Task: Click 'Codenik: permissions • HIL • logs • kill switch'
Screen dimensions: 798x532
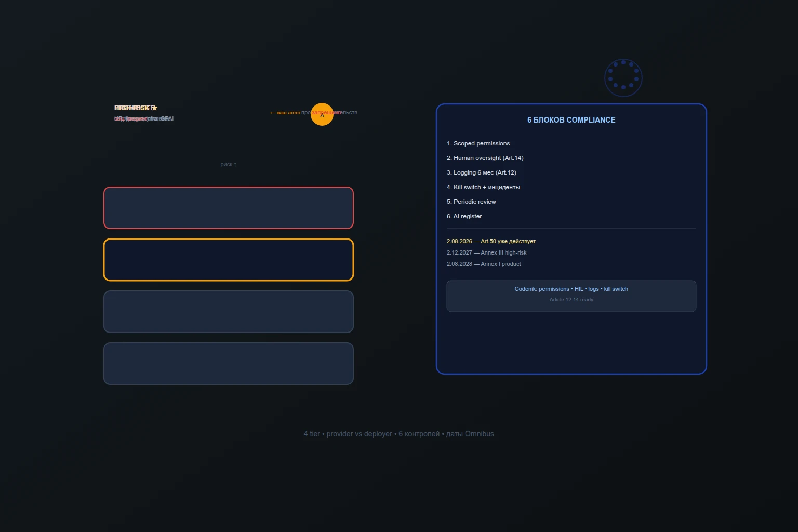Action: pyautogui.click(x=571, y=289)
